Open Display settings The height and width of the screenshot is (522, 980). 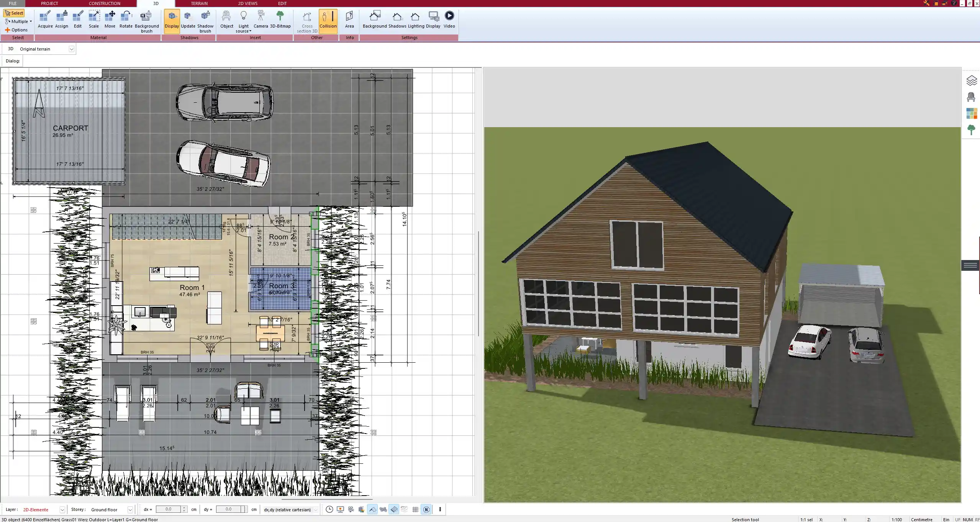[x=433, y=20]
